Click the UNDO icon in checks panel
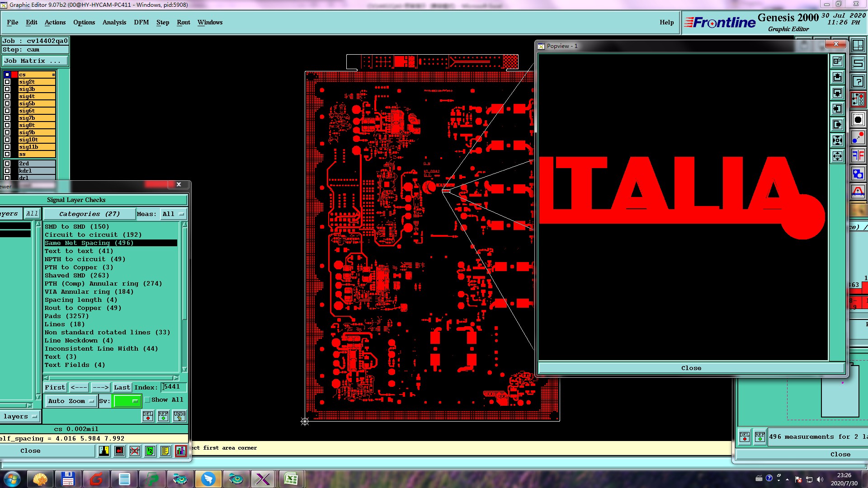 tap(179, 416)
